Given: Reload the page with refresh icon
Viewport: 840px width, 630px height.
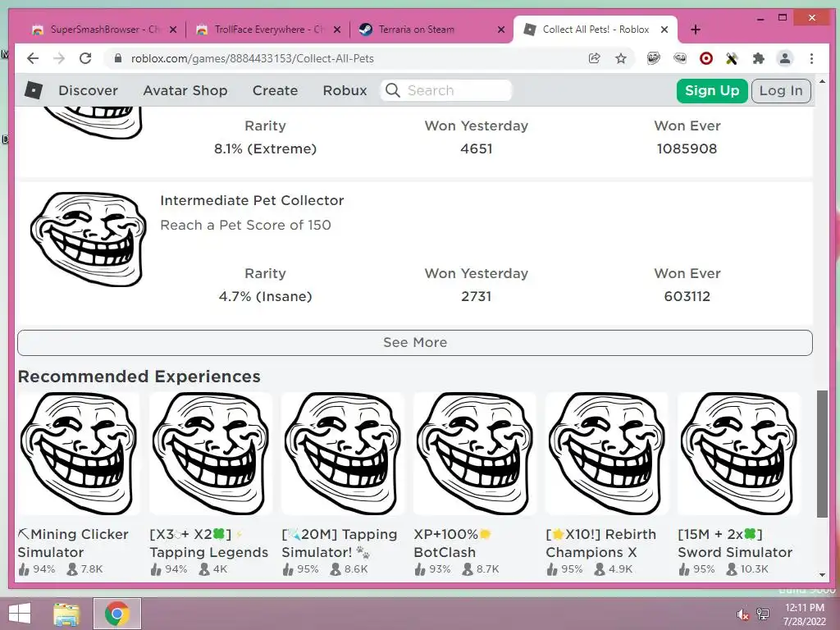Looking at the screenshot, I should [85, 58].
